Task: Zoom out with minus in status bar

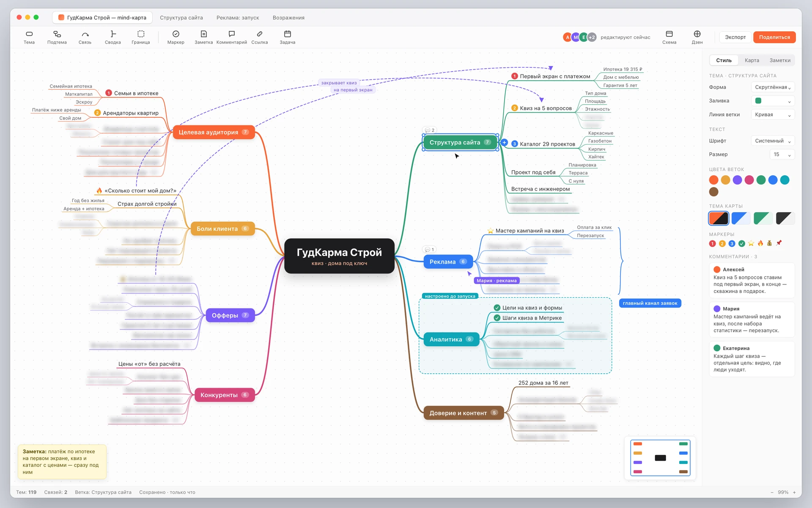Action: pyautogui.click(x=772, y=492)
